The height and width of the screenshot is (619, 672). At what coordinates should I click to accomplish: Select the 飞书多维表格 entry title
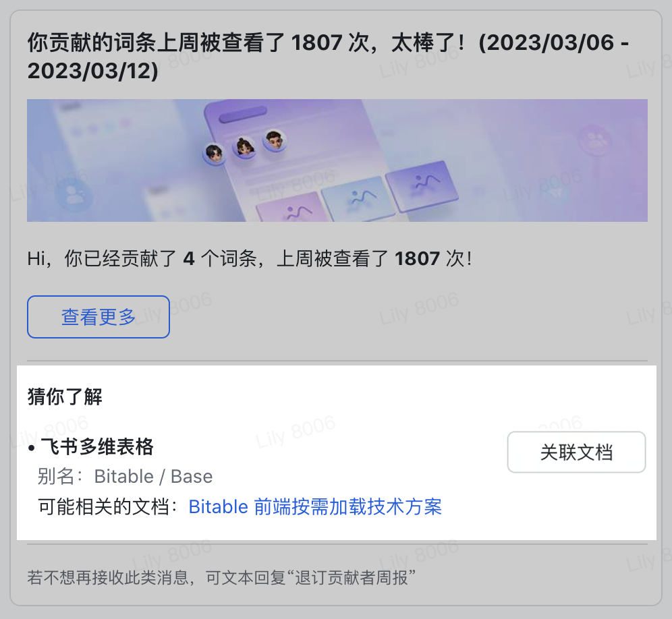[97, 446]
